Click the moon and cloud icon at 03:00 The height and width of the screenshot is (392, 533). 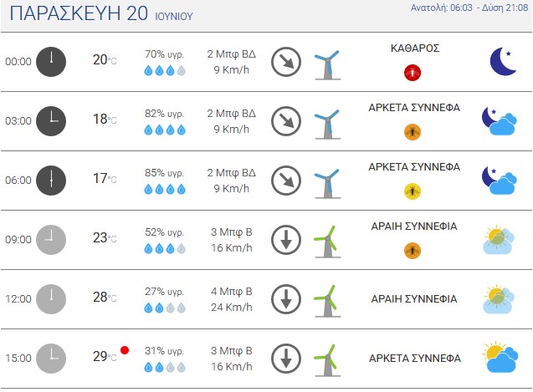[x=500, y=121]
